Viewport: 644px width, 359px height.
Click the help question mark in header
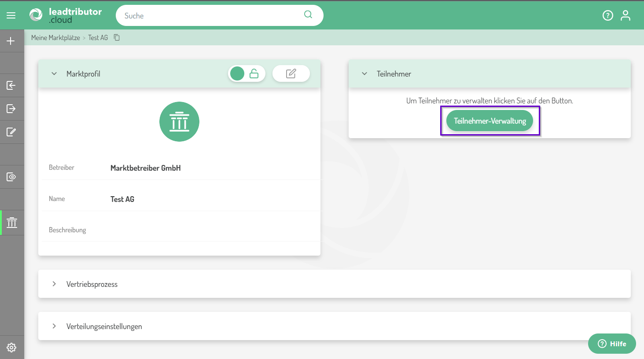point(607,16)
